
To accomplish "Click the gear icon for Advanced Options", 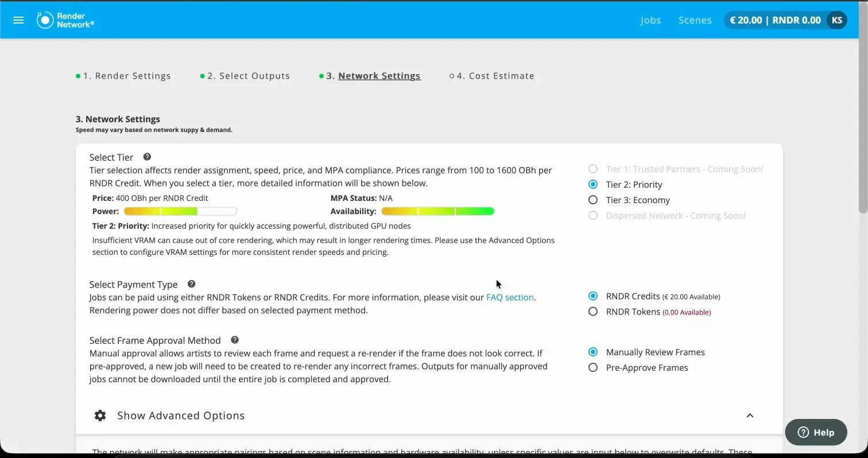I will click(100, 416).
